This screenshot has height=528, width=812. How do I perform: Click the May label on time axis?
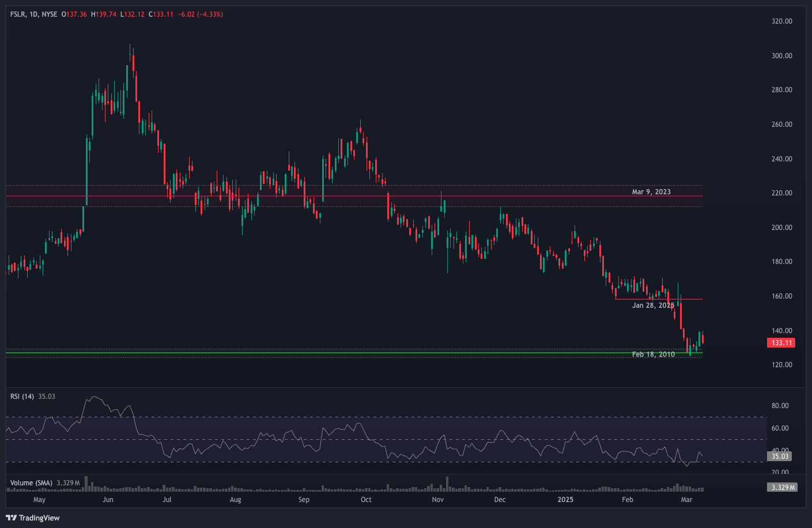coord(39,500)
